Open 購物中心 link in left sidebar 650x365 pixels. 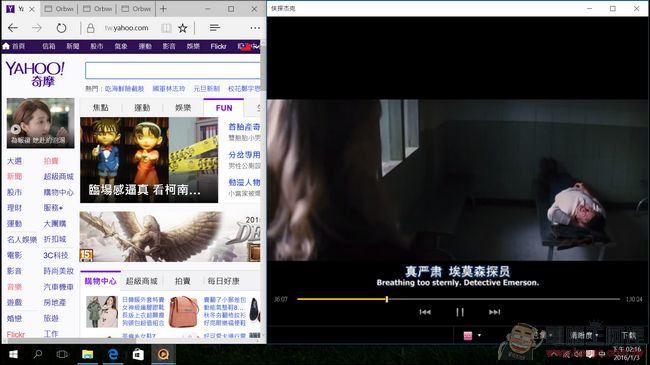click(x=58, y=192)
